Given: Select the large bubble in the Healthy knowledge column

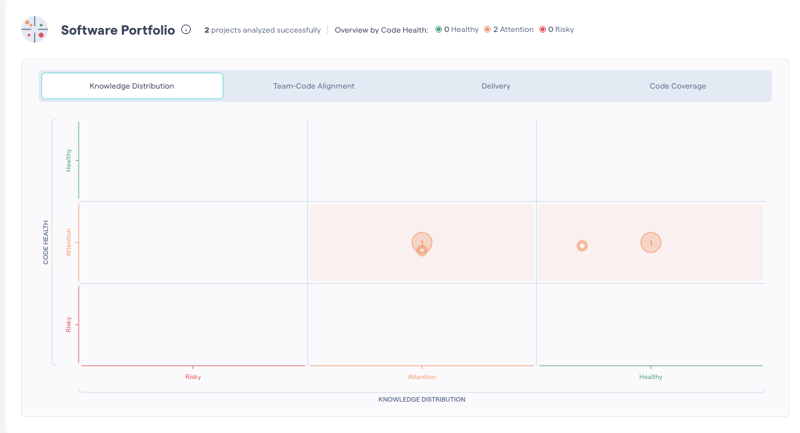Looking at the screenshot, I should pyautogui.click(x=651, y=243).
